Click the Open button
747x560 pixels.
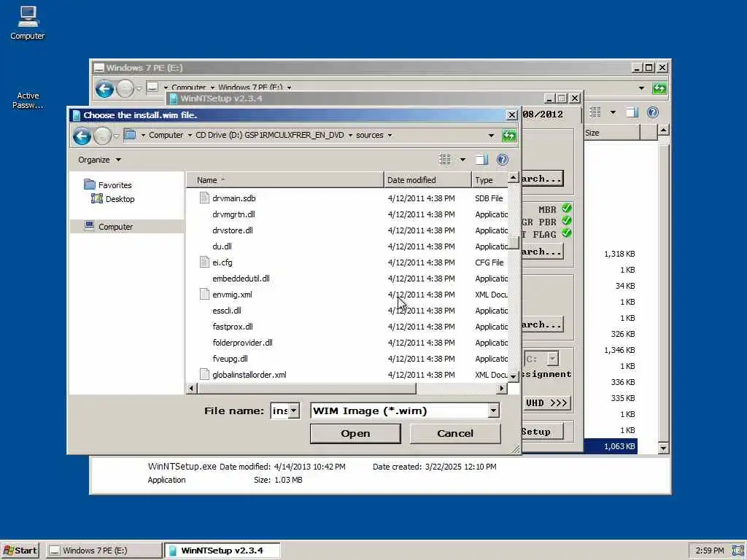[355, 433]
